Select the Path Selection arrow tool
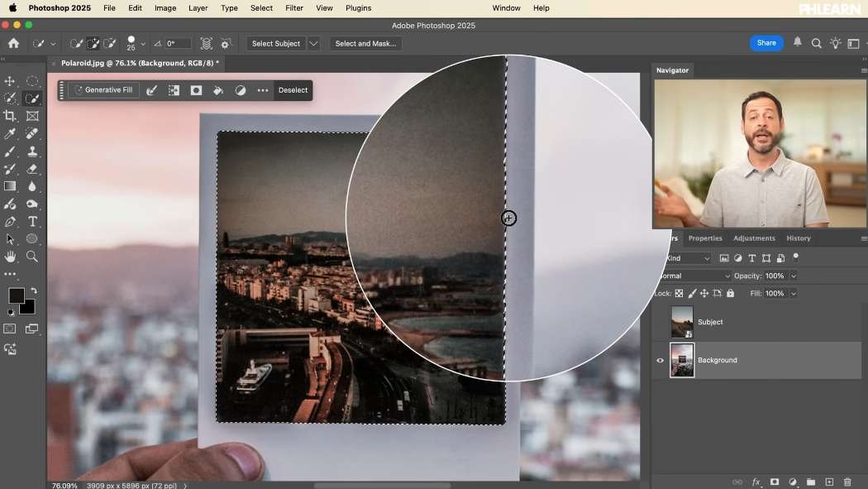Viewport: 868px width, 489px height. point(10,239)
